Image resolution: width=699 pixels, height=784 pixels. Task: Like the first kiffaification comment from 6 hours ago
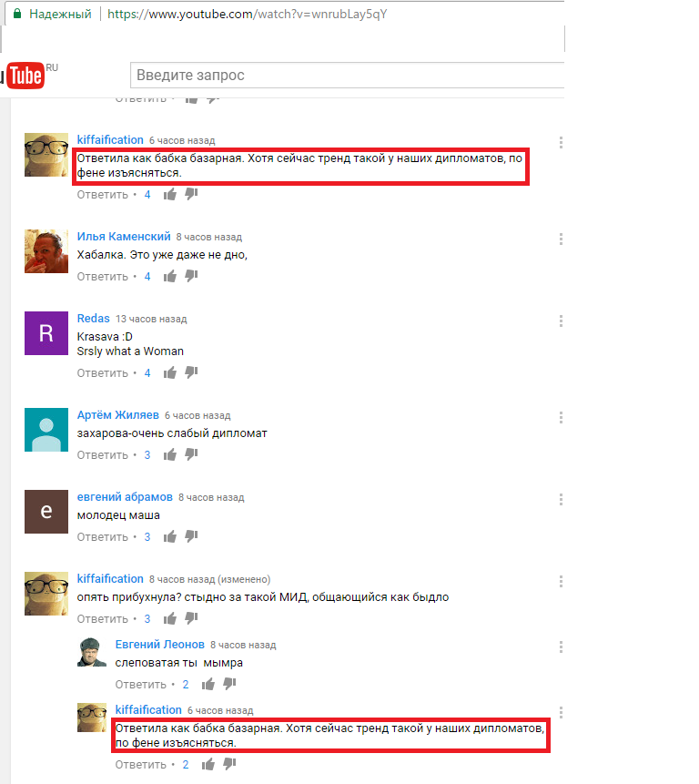coord(170,194)
